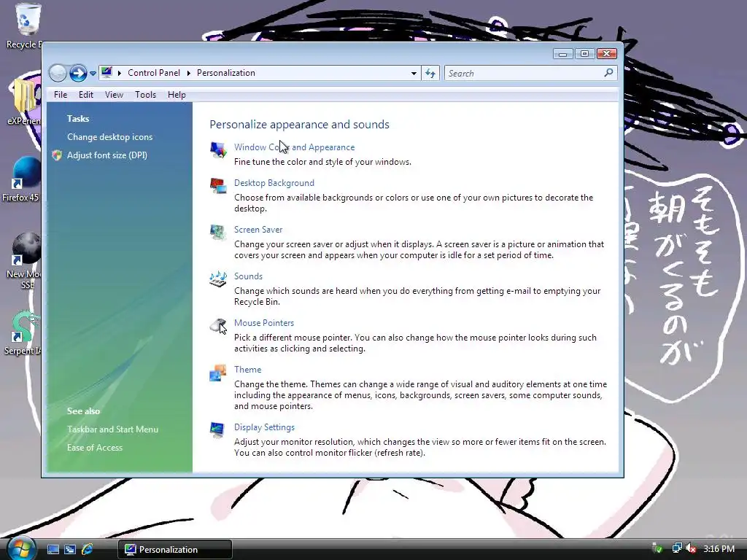Image resolution: width=747 pixels, height=560 pixels.
Task: Minimize the Personalization window
Action: pos(562,54)
